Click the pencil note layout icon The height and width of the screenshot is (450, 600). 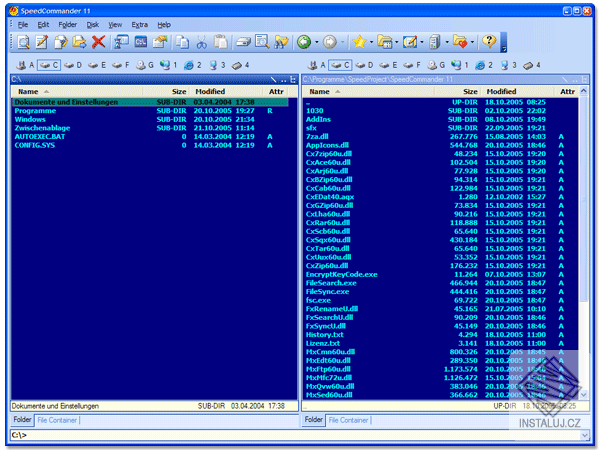pyautogui.click(x=410, y=42)
